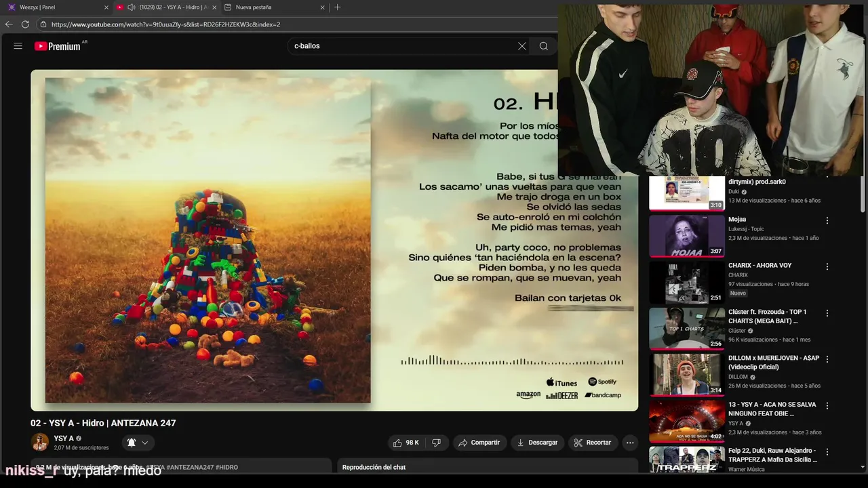
Task: Click the Recortar clip button
Action: pos(593,443)
